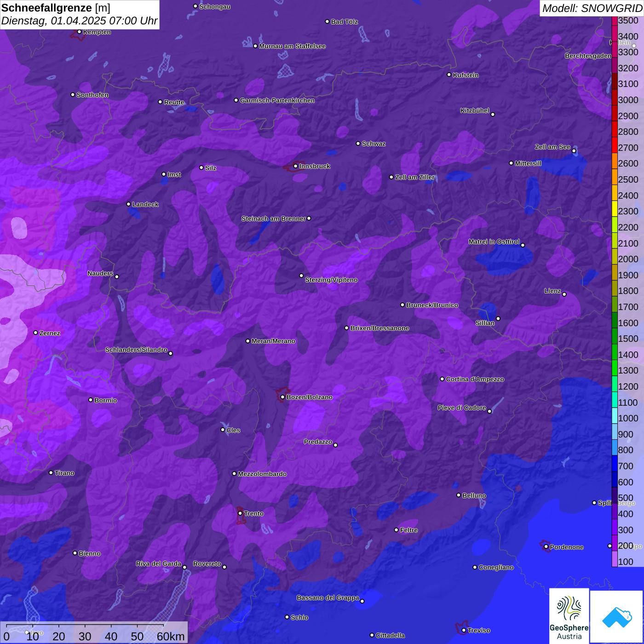The image size is (644, 644).
Task: Select the 'Bormio' label
Action: pyautogui.click(x=106, y=400)
